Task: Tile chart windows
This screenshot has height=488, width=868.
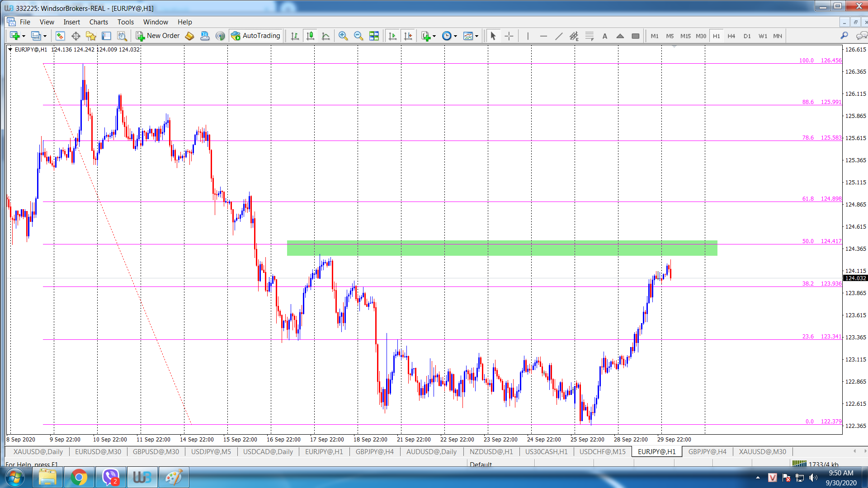Action: tap(374, 36)
